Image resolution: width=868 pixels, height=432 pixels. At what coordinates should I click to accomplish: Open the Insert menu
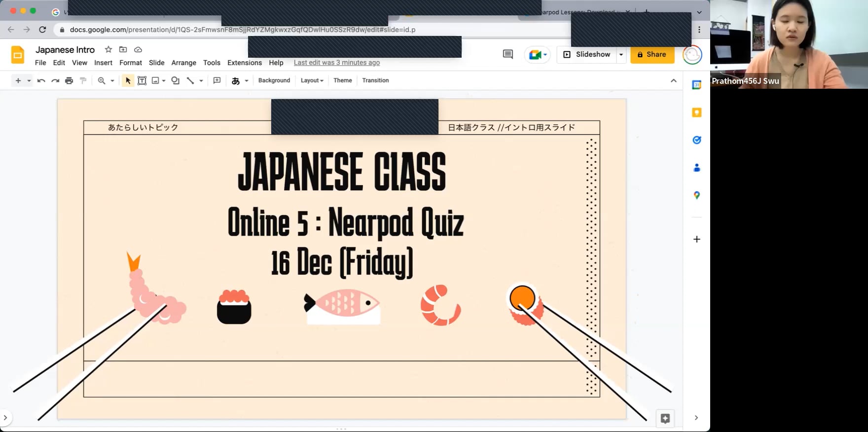[103, 63]
